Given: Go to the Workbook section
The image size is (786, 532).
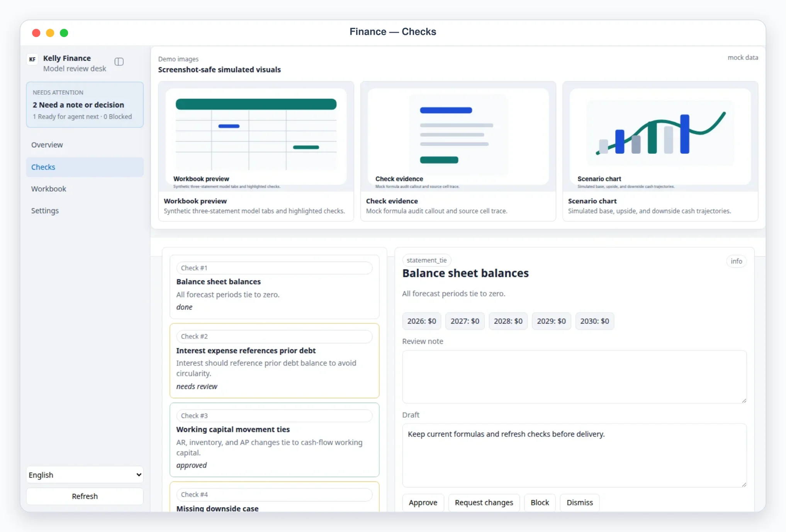Looking at the screenshot, I should coord(85,189).
